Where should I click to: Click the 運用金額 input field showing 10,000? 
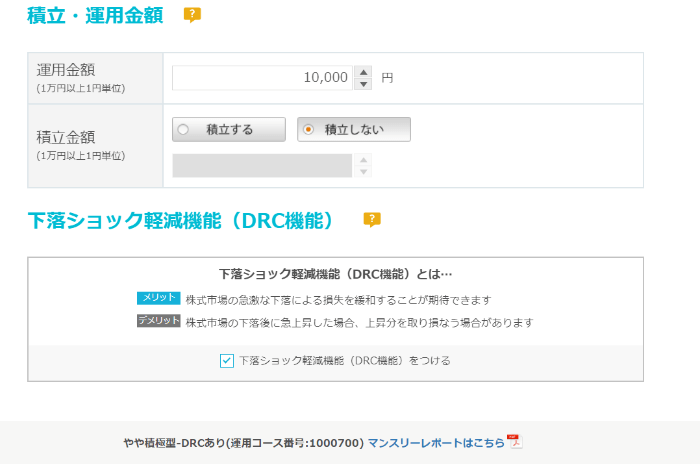point(262,78)
